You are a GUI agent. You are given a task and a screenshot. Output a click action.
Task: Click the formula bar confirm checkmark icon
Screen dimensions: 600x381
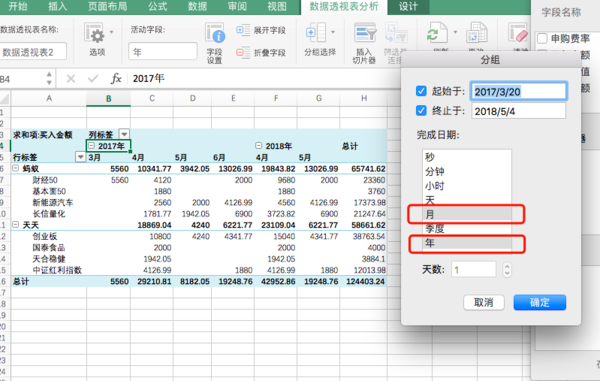[93, 79]
